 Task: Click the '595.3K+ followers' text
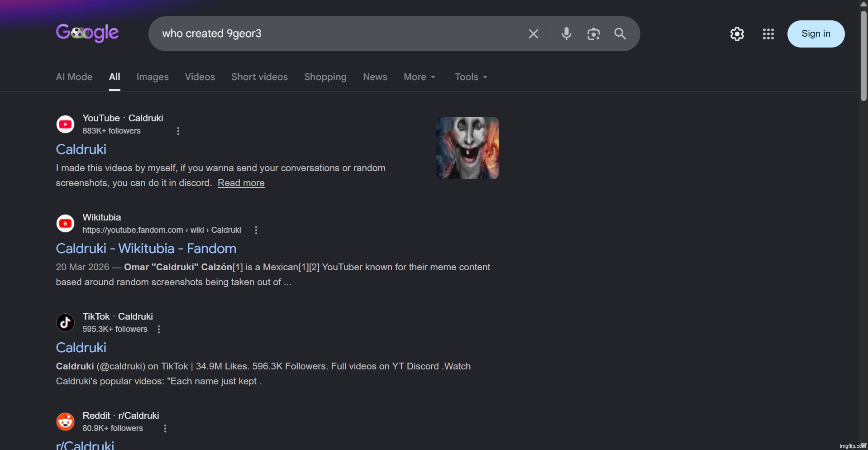(115, 330)
